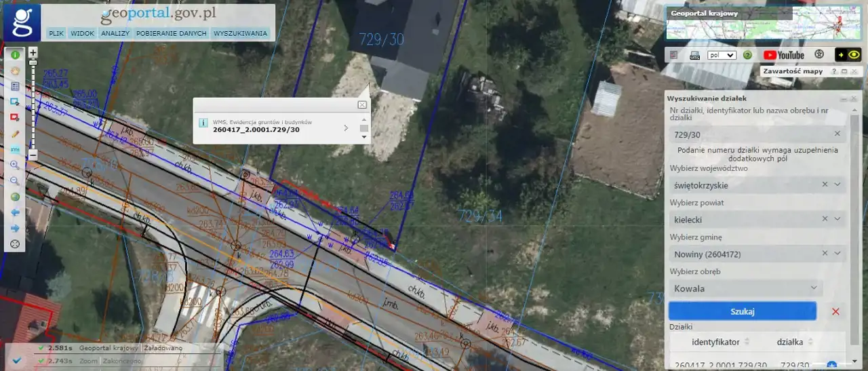
Task: Click the parcel number input field
Action: pos(749,134)
